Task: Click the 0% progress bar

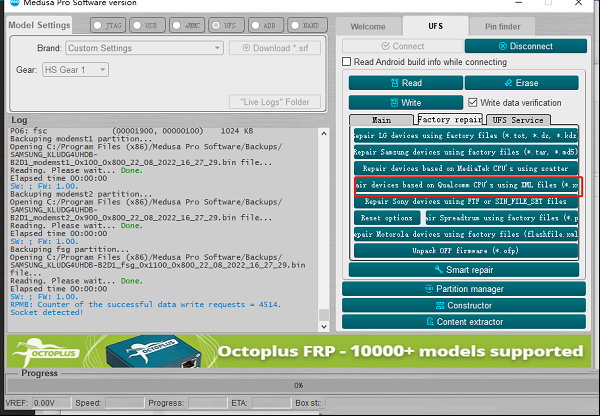Action: (x=298, y=385)
